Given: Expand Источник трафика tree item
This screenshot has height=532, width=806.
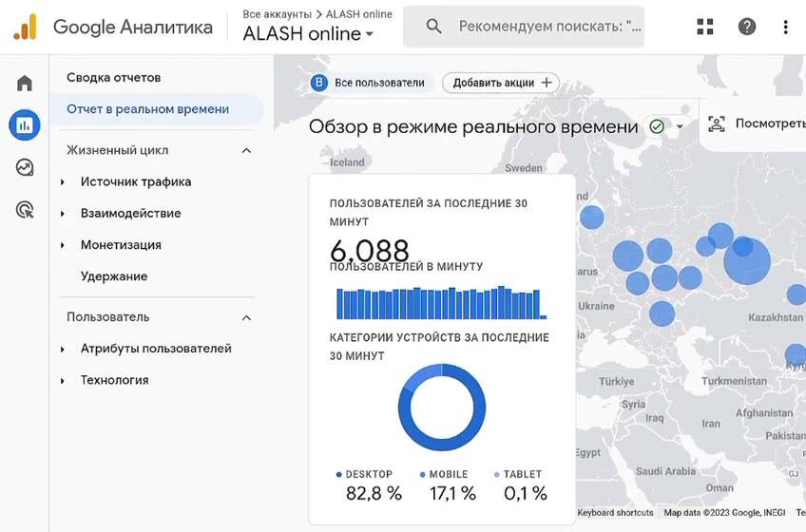Looking at the screenshot, I should (x=63, y=182).
